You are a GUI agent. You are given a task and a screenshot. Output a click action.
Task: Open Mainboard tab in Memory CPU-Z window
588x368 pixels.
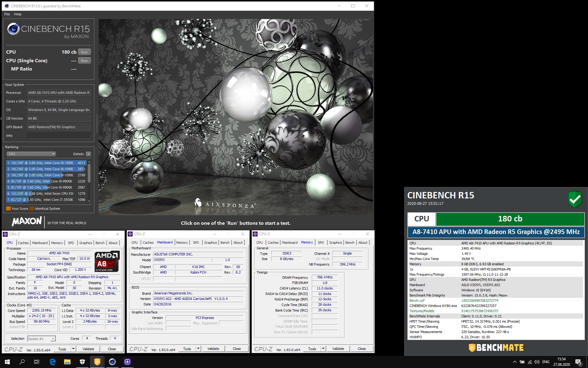(x=290, y=243)
